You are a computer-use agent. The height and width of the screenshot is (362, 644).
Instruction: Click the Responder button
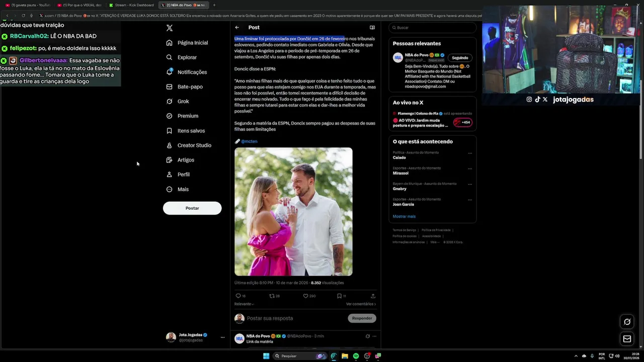click(362, 318)
